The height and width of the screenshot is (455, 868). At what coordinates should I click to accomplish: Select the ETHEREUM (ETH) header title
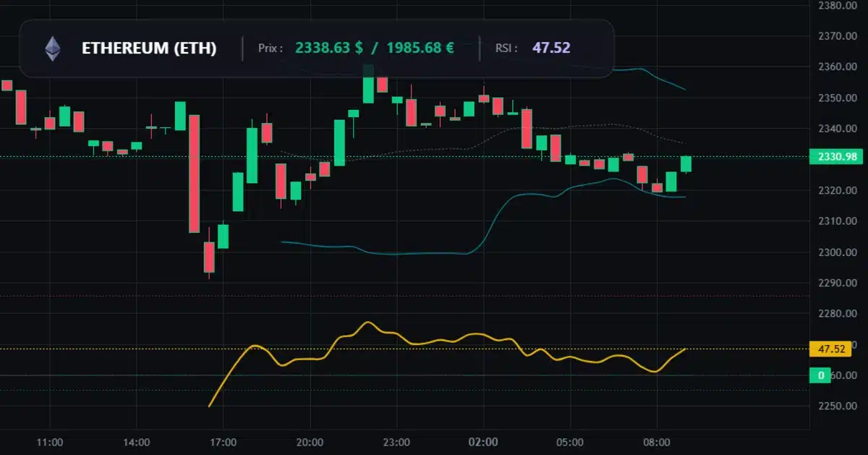point(150,48)
